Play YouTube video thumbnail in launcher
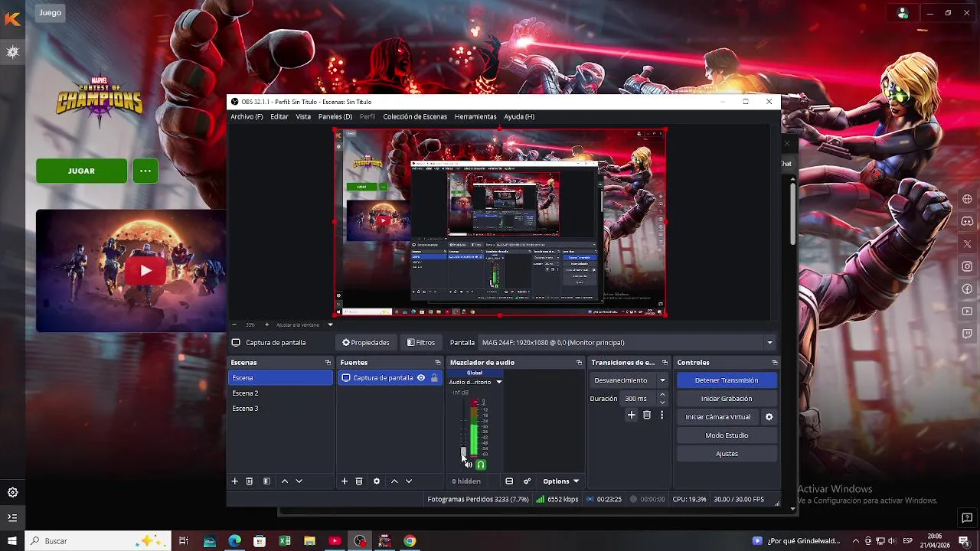 [145, 270]
